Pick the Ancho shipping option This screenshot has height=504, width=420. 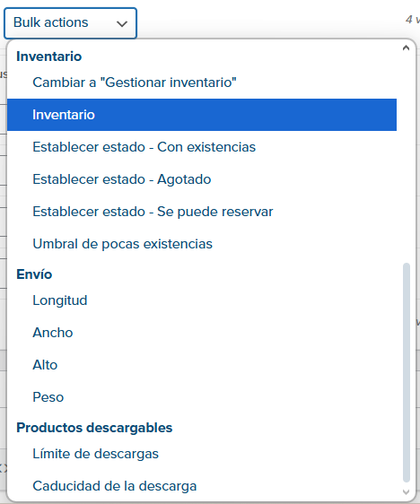(x=202, y=333)
